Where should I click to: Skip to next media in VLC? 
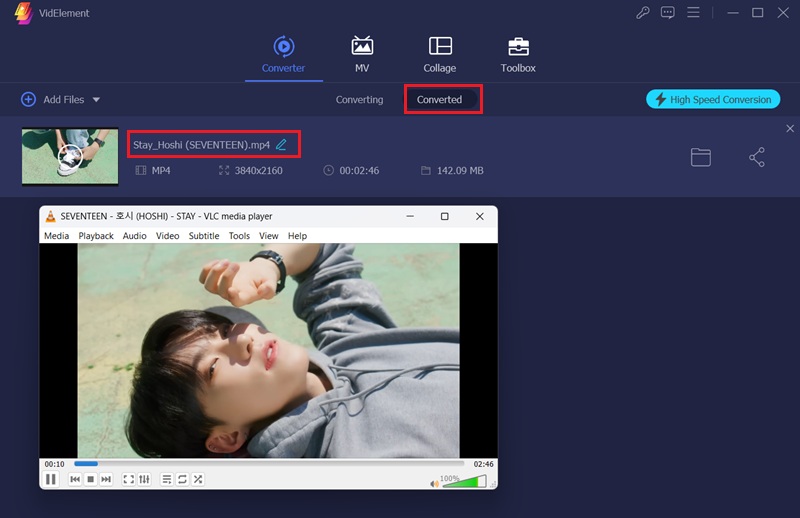point(106,479)
